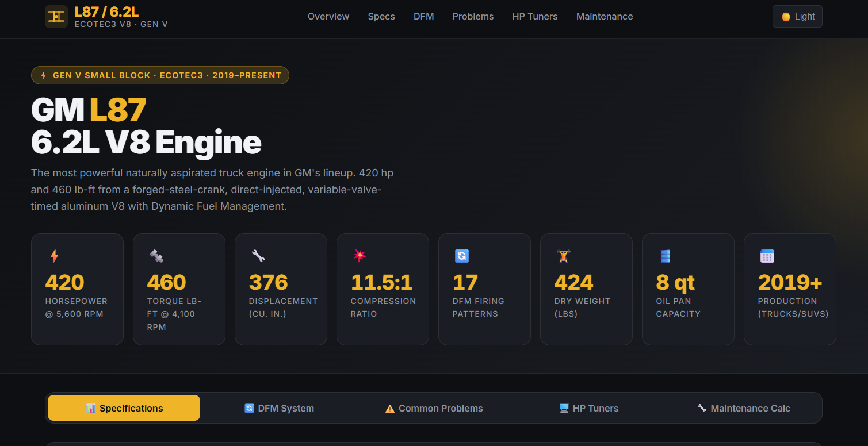Click the refresh icon on DFM firing card

coord(461,256)
